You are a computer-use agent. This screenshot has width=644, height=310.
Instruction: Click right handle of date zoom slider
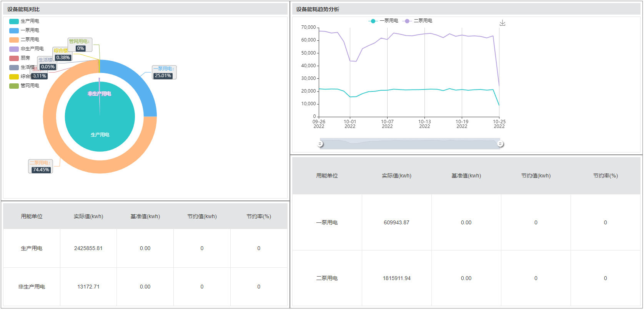(500, 144)
